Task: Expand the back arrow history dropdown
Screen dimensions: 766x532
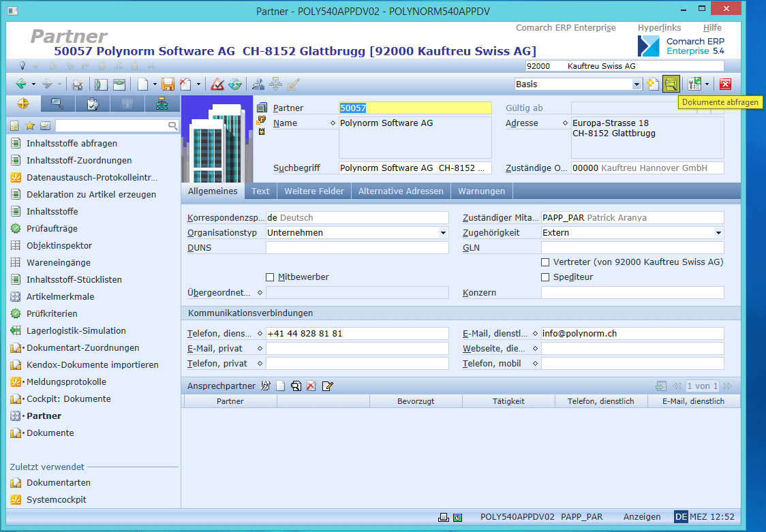Action: pos(33,84)
